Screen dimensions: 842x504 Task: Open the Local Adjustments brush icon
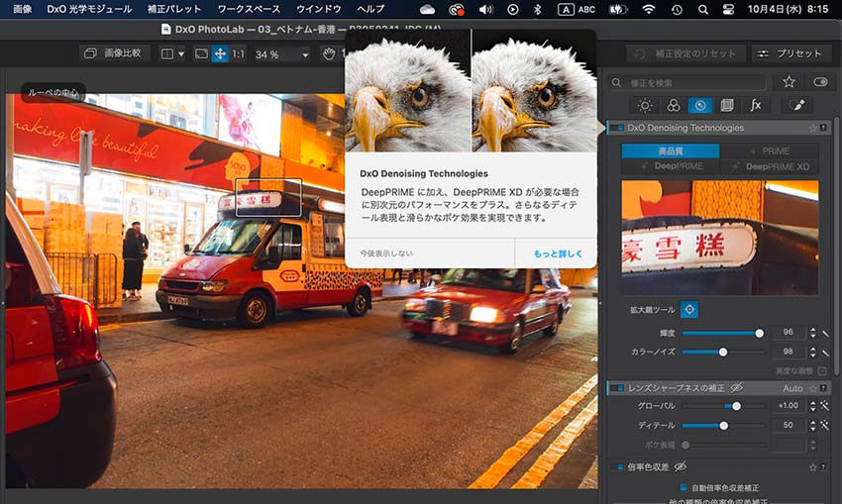[x=796, y=105]
